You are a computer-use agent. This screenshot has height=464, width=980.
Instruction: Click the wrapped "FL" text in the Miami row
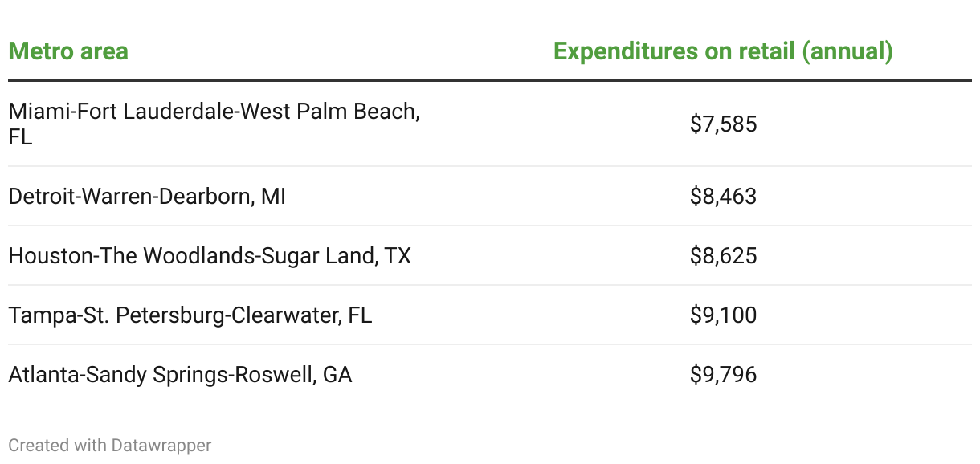[20, 137]
